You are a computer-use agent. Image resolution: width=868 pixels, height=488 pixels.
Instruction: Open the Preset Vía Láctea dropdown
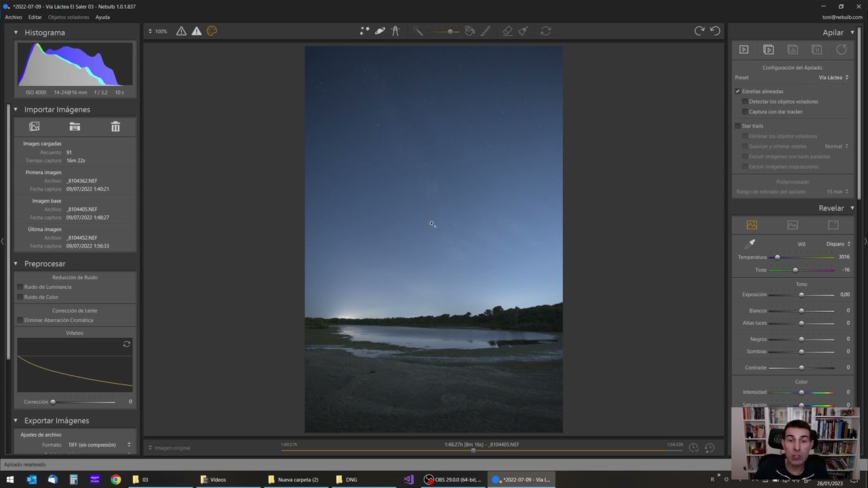click(x=833, y=78)
